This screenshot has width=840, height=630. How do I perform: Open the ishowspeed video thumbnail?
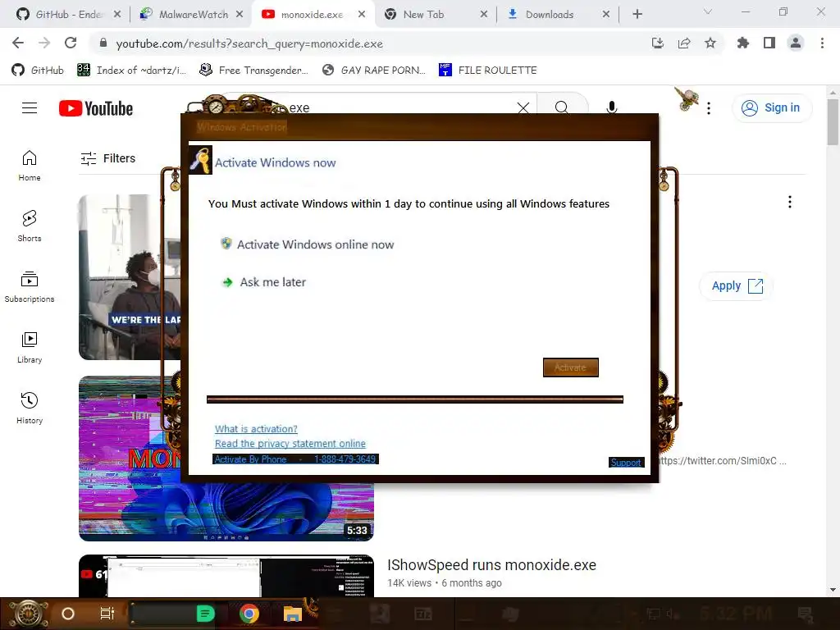tap(226, 576)
